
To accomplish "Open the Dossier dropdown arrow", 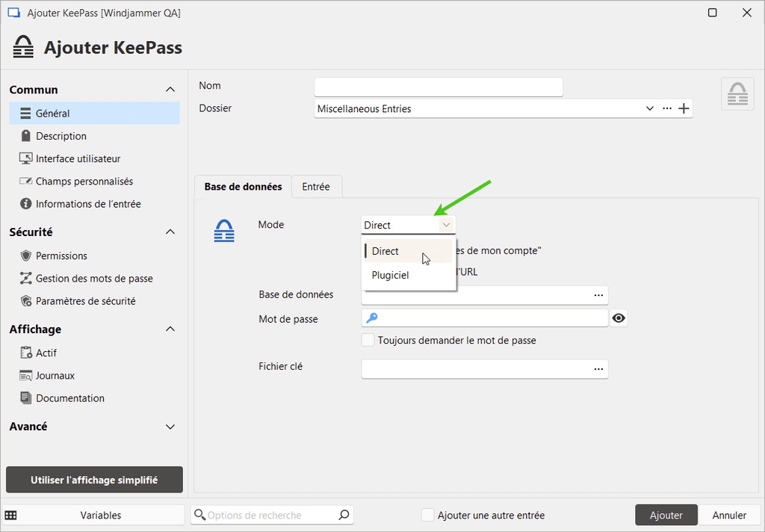I will click(649, 108).
